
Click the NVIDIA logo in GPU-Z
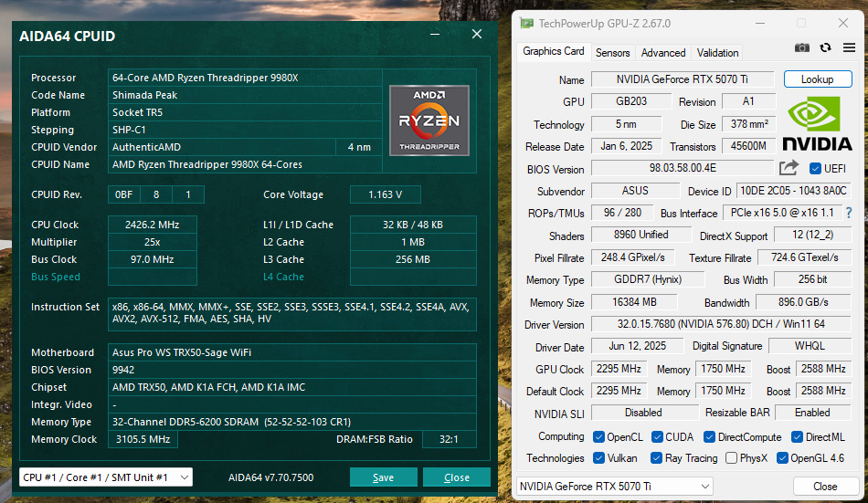(817, 124)
